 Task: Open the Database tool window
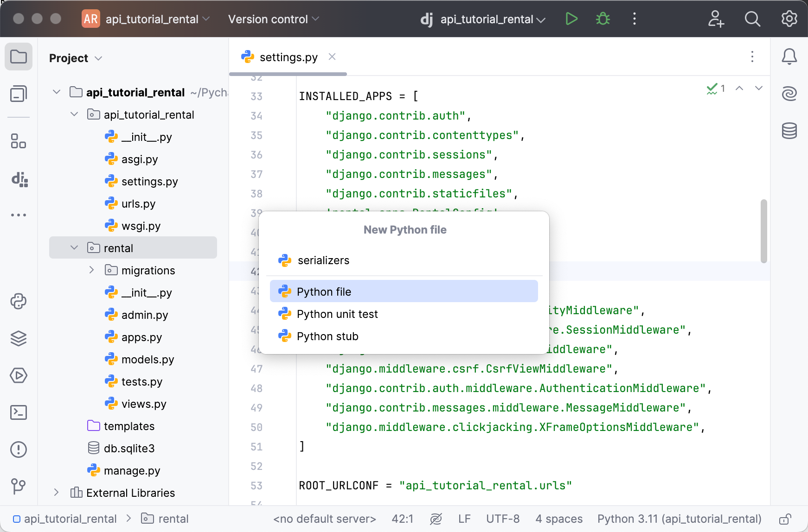point(790,131)
